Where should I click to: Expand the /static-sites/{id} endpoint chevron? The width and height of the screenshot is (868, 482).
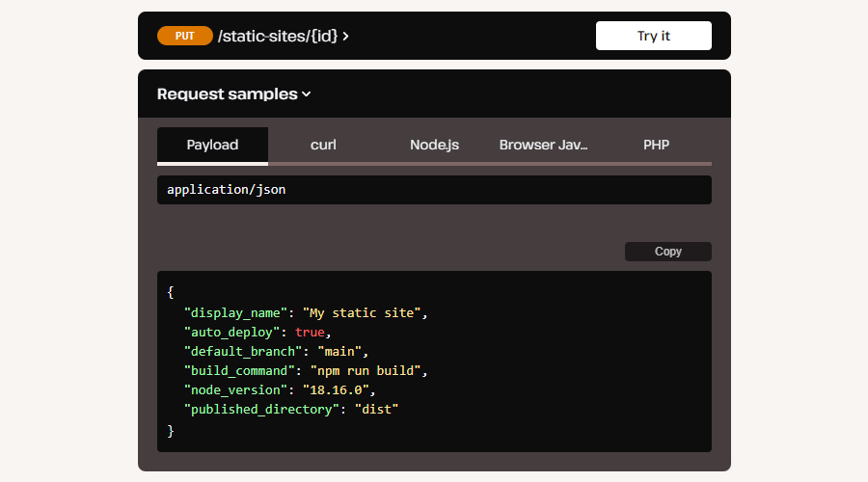[345, 37]
